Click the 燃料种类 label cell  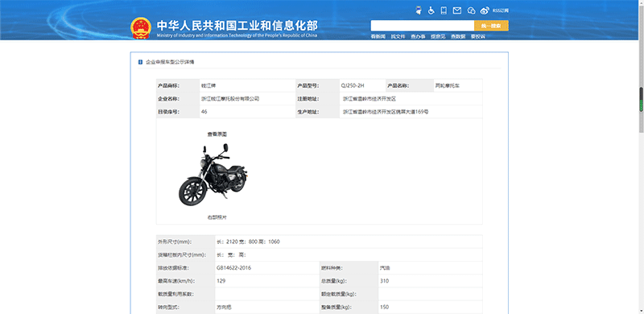point(349,268)
